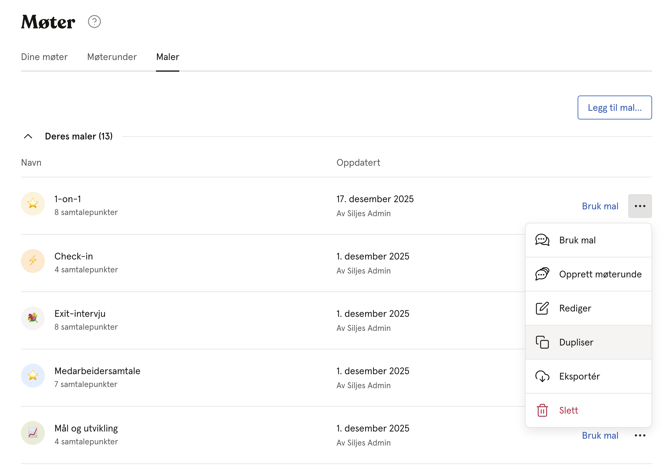Click the help question mark icon next to Møter
The height and width of the screenshot is (473, 670).
(94, 21)
